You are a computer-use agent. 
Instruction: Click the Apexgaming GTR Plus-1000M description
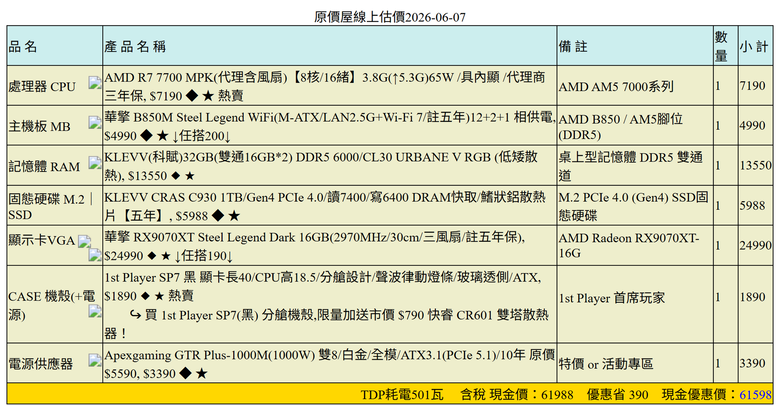(329, 364)
